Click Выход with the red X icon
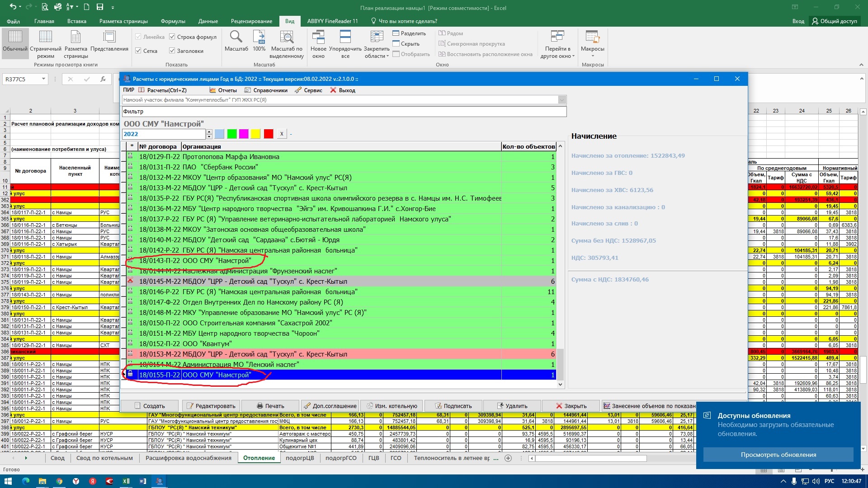The height and width of the screenshot is (488, 868). tap(343, 90)
